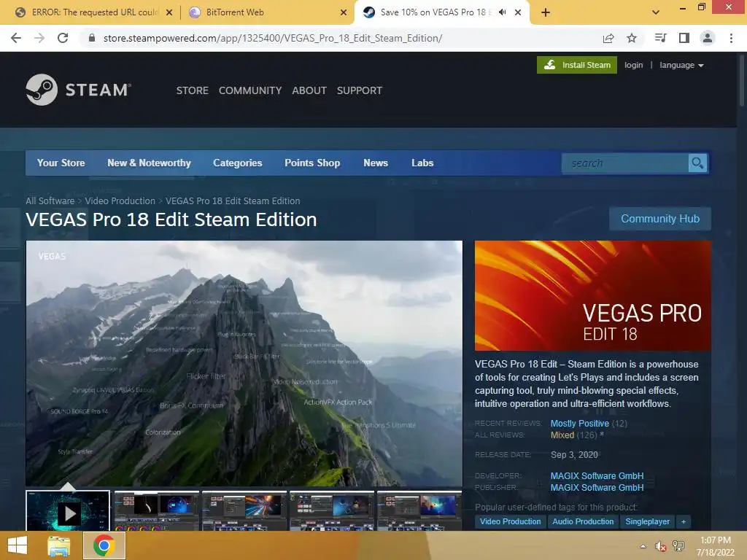Click the Install Steam button

(x=577, y=65)
